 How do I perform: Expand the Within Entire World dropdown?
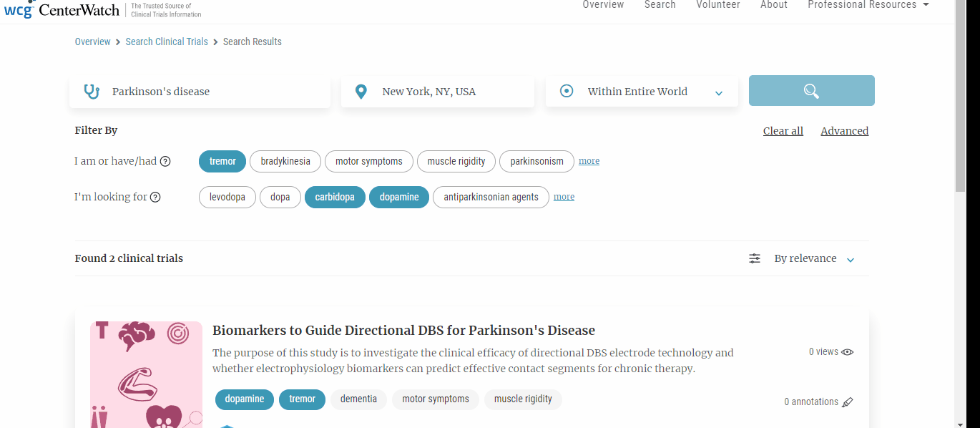718,92
